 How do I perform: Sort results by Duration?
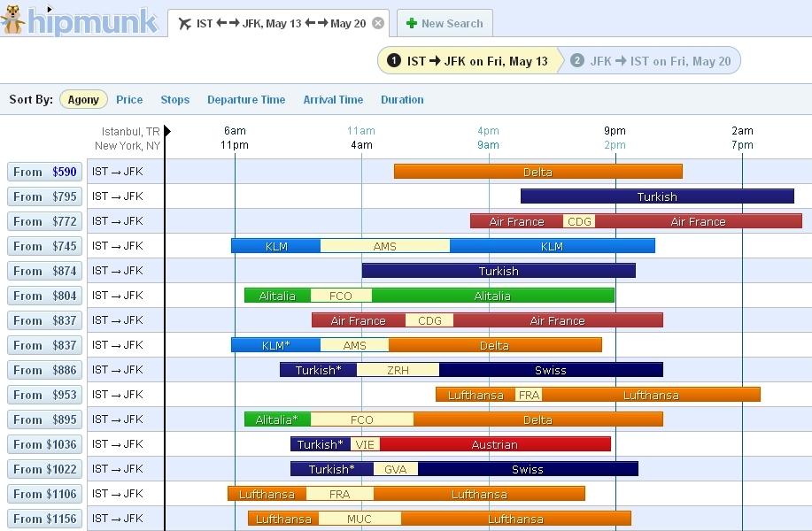pyautogui.click(x=402, y=99)
